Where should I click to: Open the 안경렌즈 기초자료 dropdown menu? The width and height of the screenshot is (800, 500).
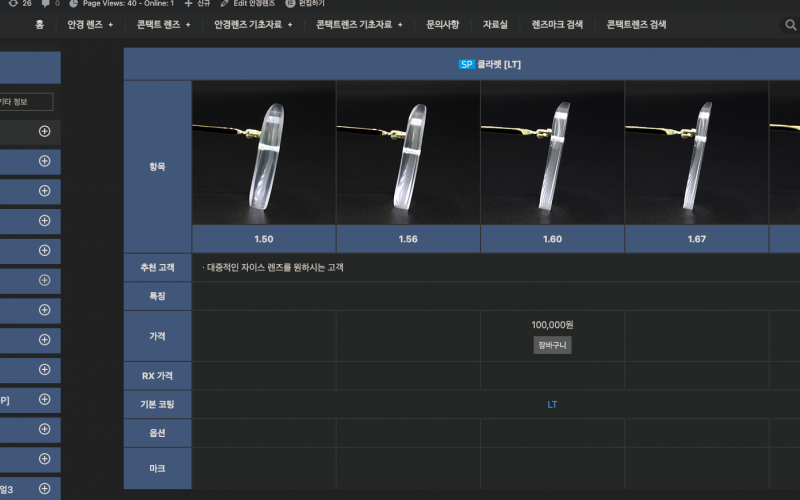pyautogui.click(x=254, y=24)
